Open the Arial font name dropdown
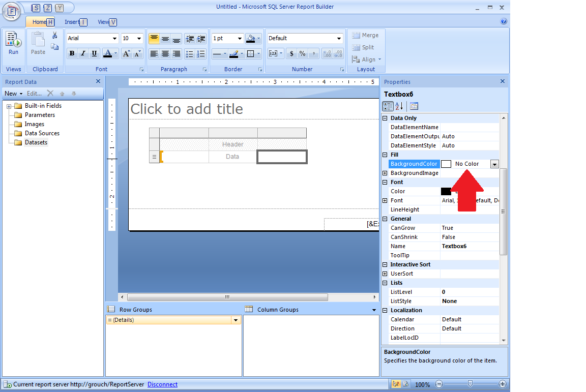The height and width of the screenshot is (392, 586). [115, 39]
